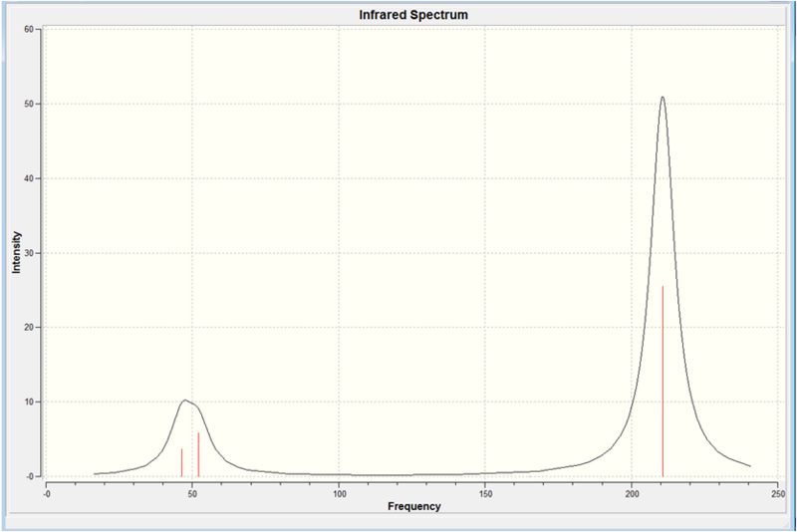797x532 pixels.
Task: Click the small peak top near 47
Action: coord(185,400)
